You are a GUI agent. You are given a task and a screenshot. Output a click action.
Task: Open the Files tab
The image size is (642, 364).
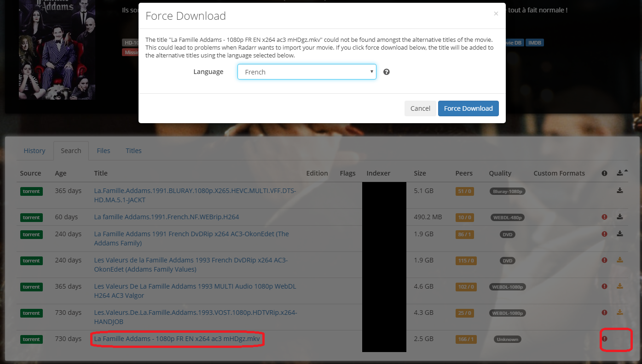tap(104, 151)
